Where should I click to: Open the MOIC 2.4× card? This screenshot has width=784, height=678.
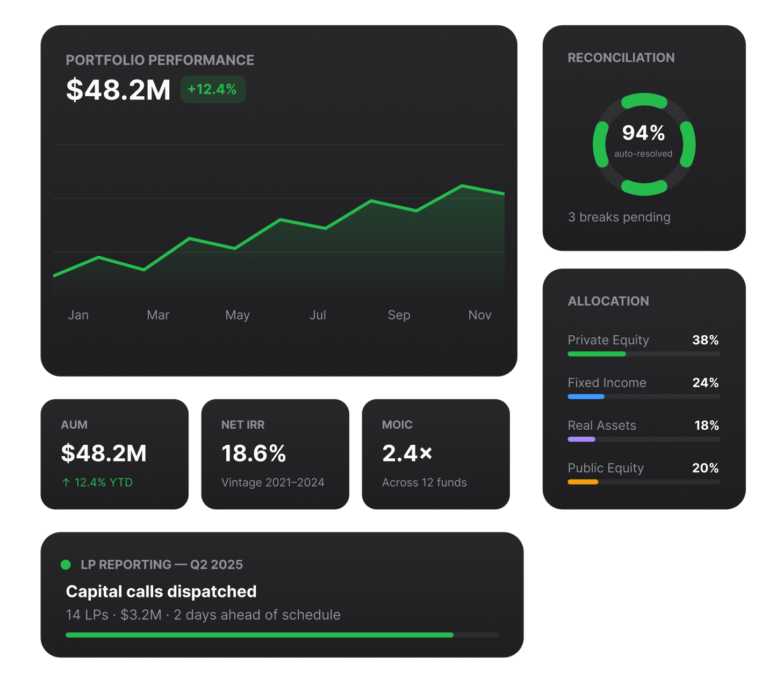pyautogui.click(x=436, y=454)
